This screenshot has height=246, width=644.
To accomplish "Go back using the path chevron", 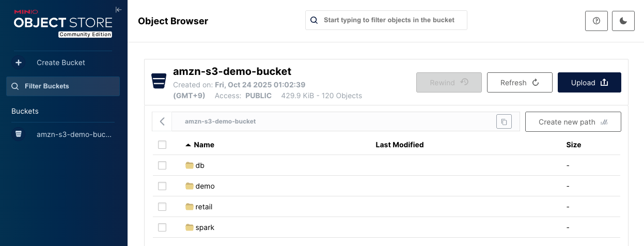I will click(x=162, y=122).
